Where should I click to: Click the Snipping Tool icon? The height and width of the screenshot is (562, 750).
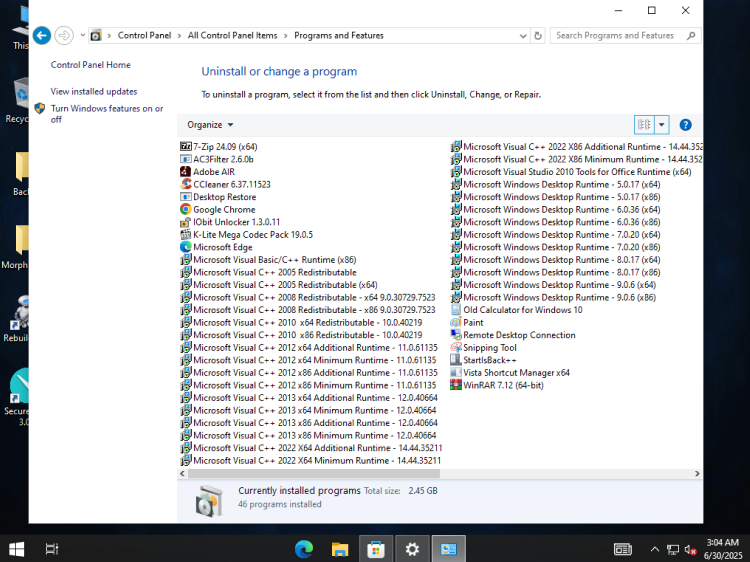coord(456,347)
